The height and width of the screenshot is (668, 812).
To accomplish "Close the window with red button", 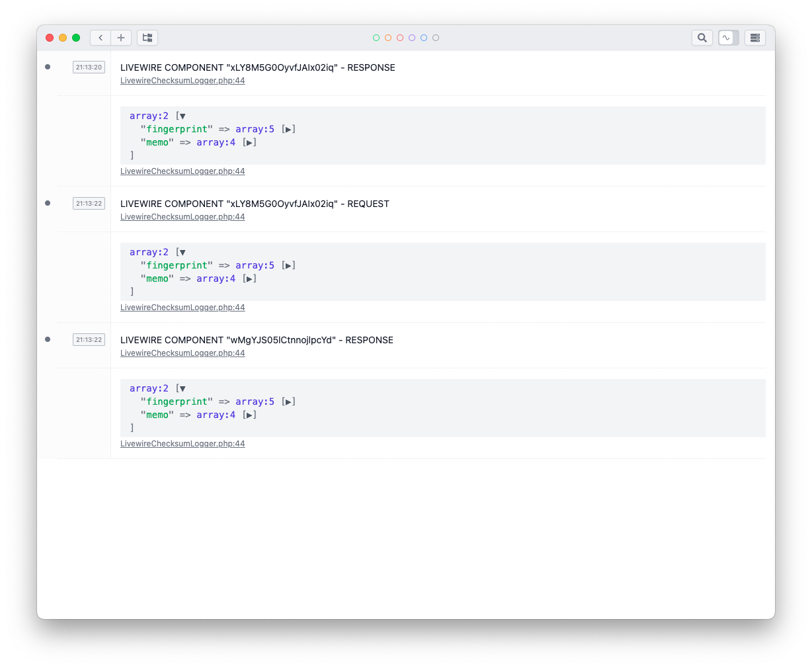I will point(50,38).
